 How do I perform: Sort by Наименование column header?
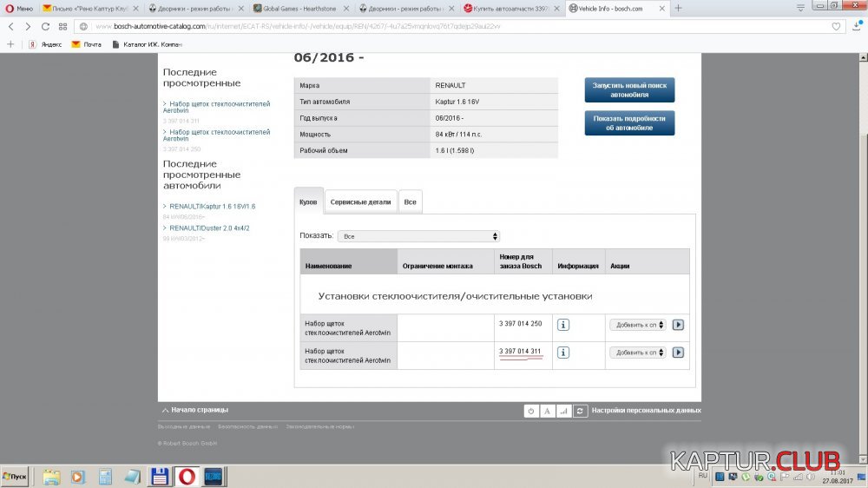tap(348, 261)
